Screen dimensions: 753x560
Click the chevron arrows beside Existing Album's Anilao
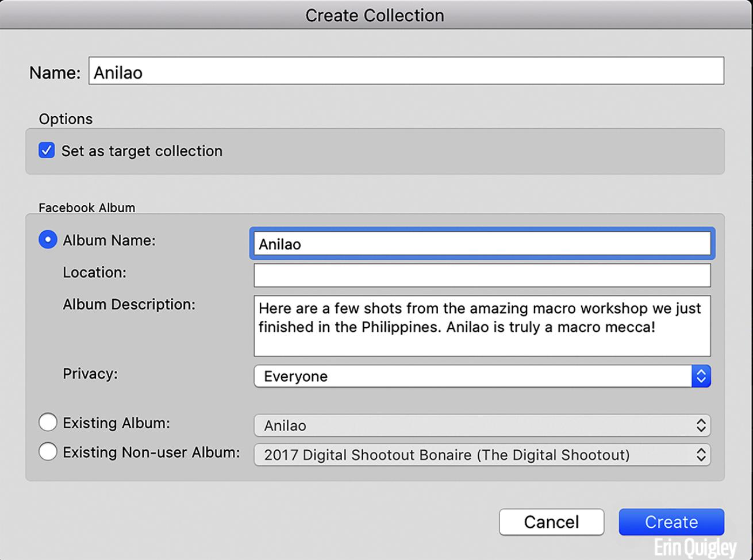[x=701, y=425]
